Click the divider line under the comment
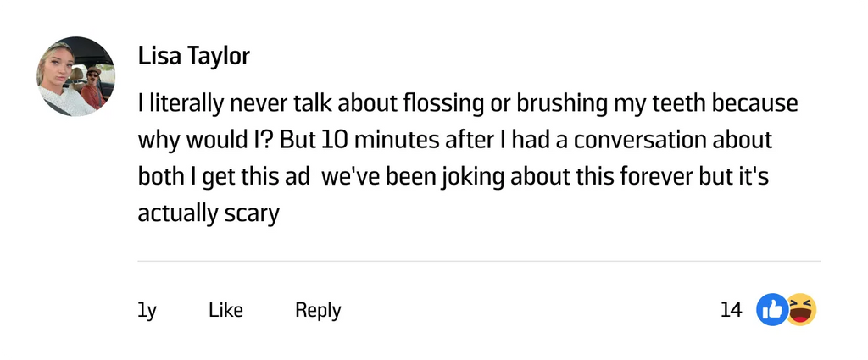868x360 pixels. pos(479,261)
